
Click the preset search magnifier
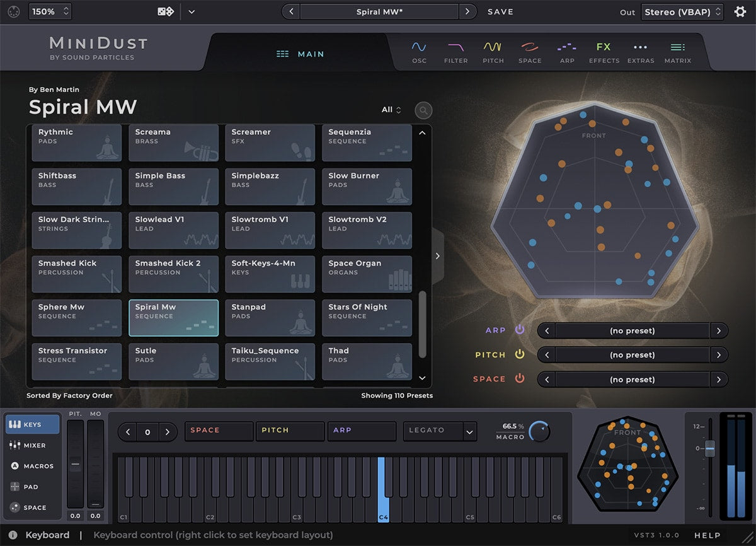tap(423, 110)
